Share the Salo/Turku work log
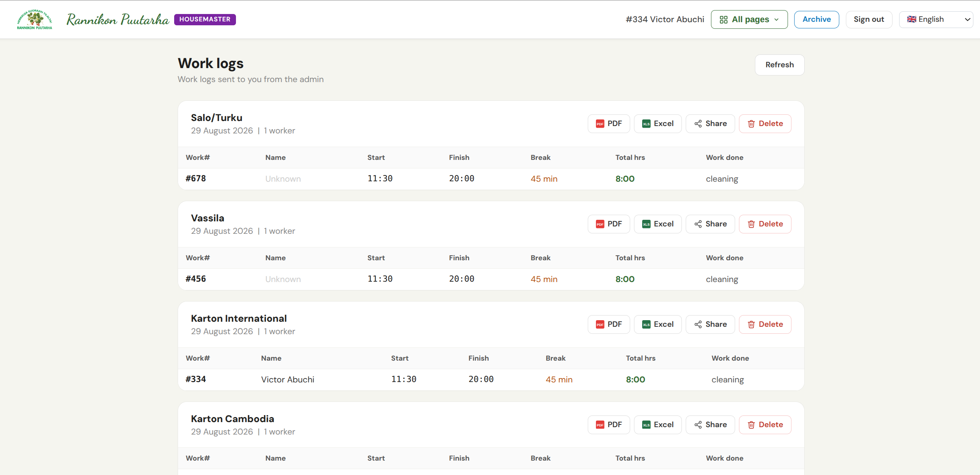Viewport: 980px width, 475px height. pyautogui.click(x=710, y=124)
